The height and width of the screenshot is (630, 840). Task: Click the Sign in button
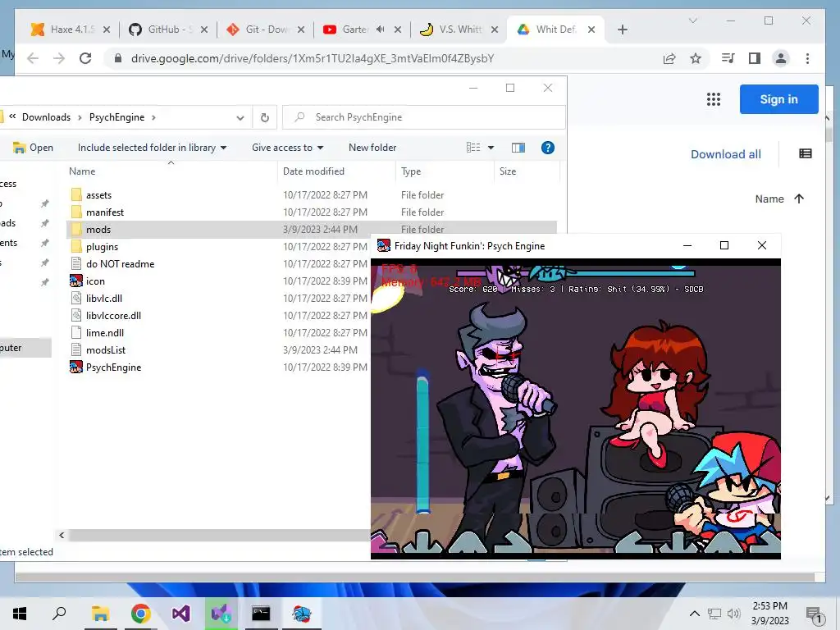(779, 99)
